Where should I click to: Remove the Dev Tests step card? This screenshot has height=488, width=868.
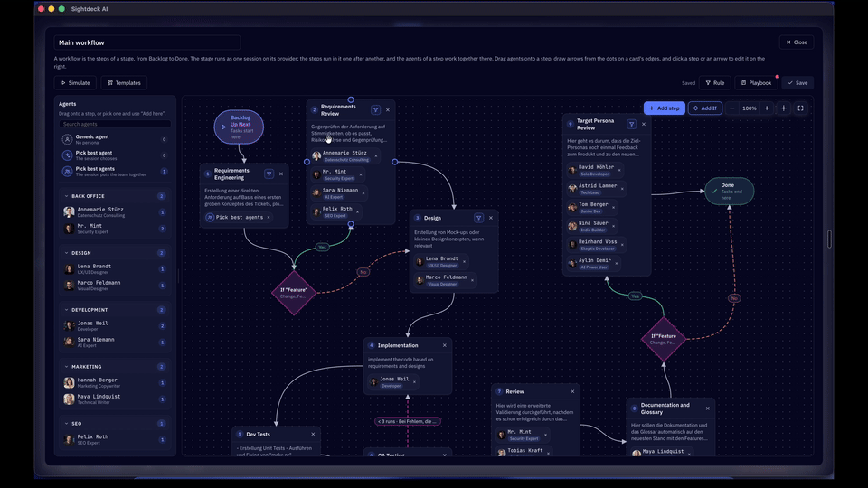coord(313,435)
